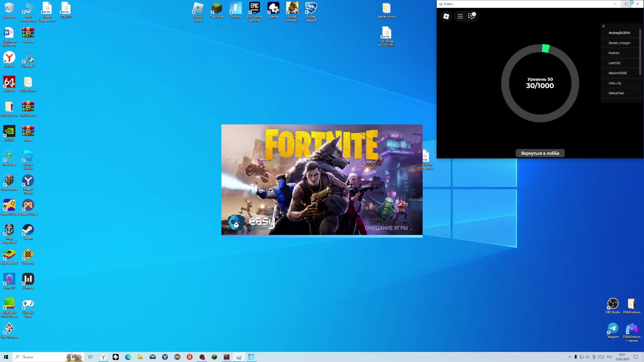Open the Windows notification center icon
644x362 pixels.
pos(636,357)
